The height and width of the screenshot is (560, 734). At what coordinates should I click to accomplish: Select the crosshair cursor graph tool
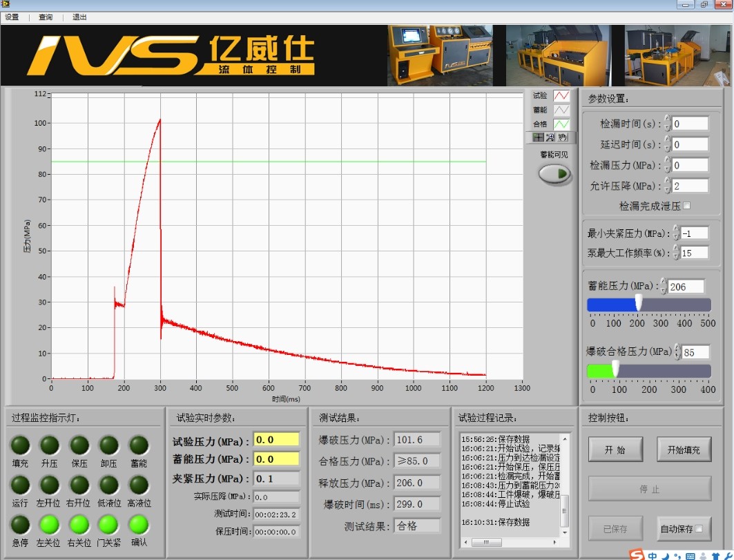[x=539, y=137]
